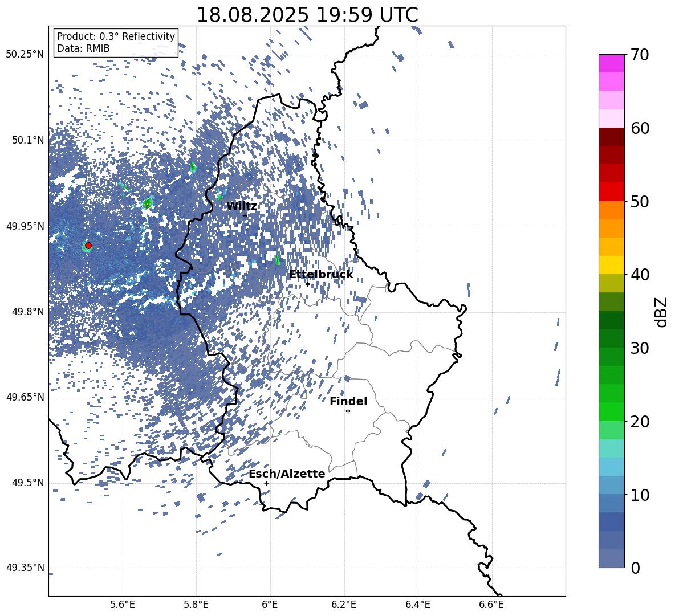Click the dBZ colorbar axis label
Image resolution: width=675 pixels, height=616 pixels.
pyautogui.click(x=661, y=312)
